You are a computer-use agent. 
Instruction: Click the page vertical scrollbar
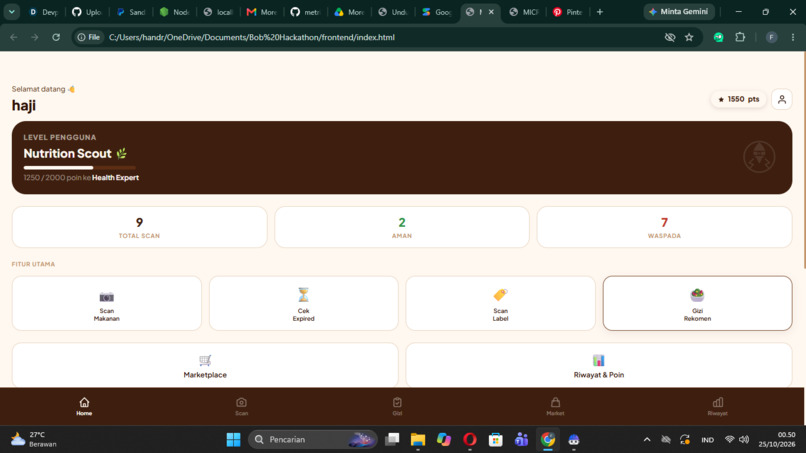pyautogui.click(x=803, y=159)
